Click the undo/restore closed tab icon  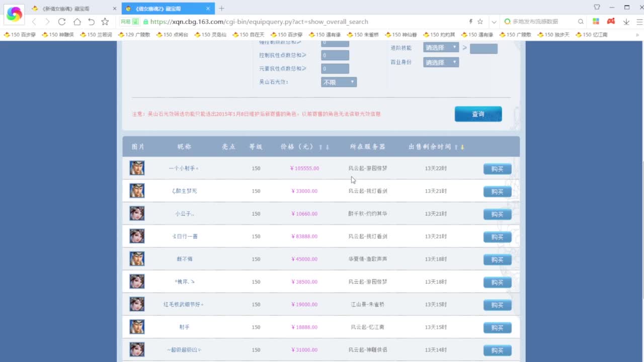(91, 22)
